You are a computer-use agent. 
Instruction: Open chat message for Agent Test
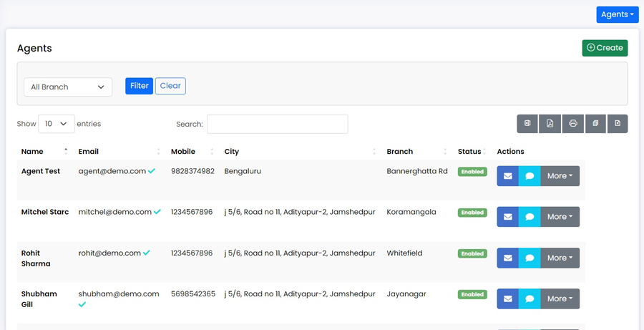tap(530, 176)
